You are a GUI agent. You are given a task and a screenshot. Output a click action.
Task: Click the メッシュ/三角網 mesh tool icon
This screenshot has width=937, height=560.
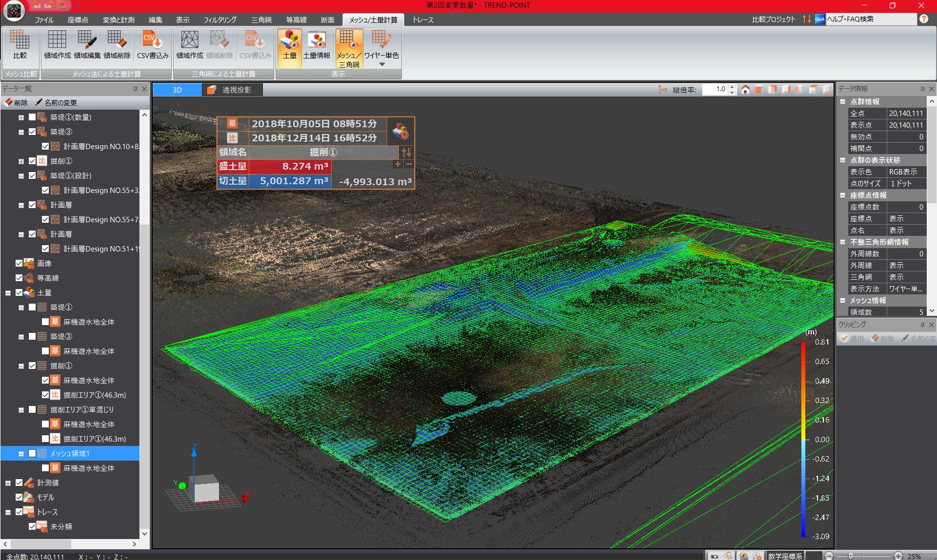pyautogui.click(x=349, y=49)
